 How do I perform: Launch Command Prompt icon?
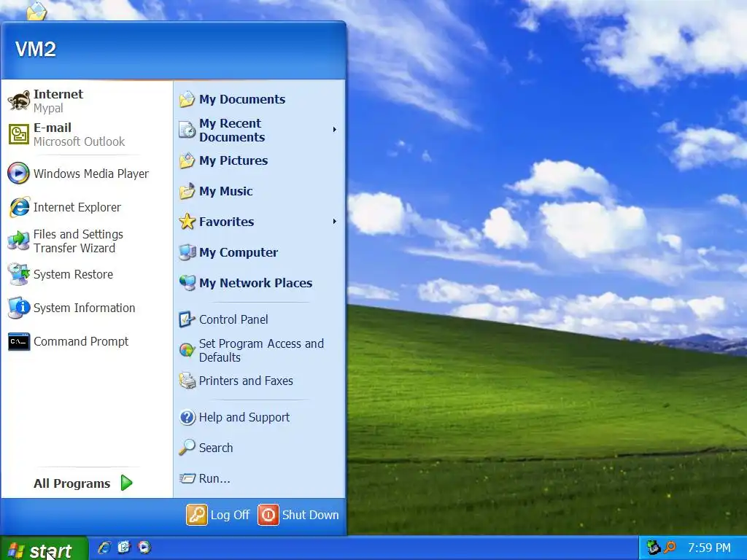click(x=19, y=341)
